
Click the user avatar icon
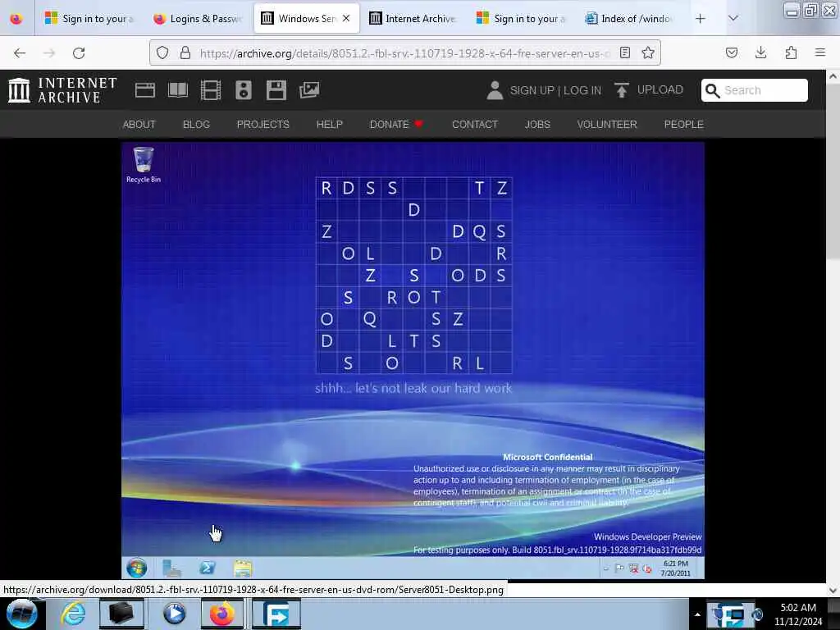[495, 90]
